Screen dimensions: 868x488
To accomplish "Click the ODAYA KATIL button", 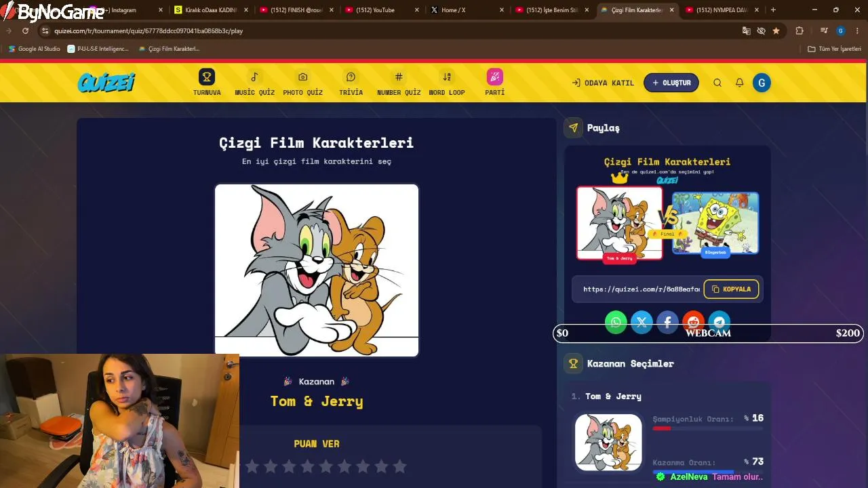I will click(603, 83).
